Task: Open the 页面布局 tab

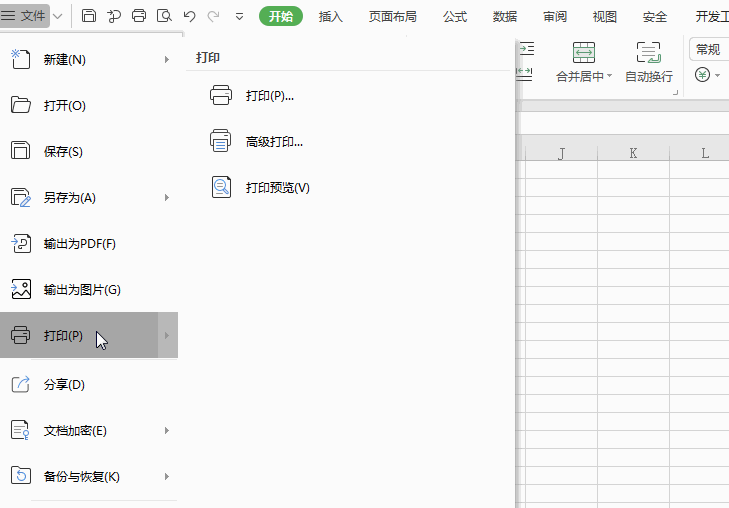Action: point(392,17)
